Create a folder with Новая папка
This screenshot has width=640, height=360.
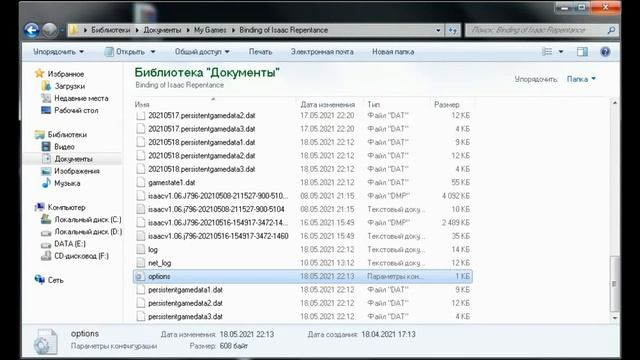(393, 52)
